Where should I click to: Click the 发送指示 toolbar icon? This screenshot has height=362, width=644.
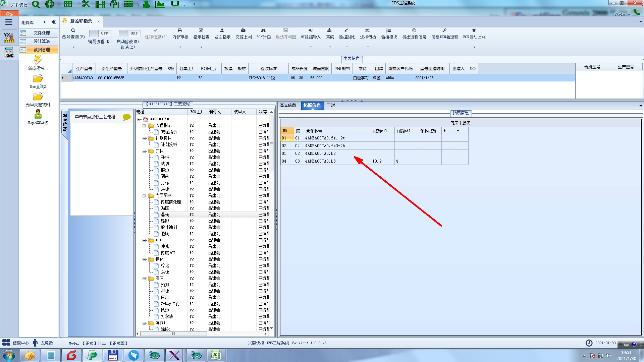222,31
